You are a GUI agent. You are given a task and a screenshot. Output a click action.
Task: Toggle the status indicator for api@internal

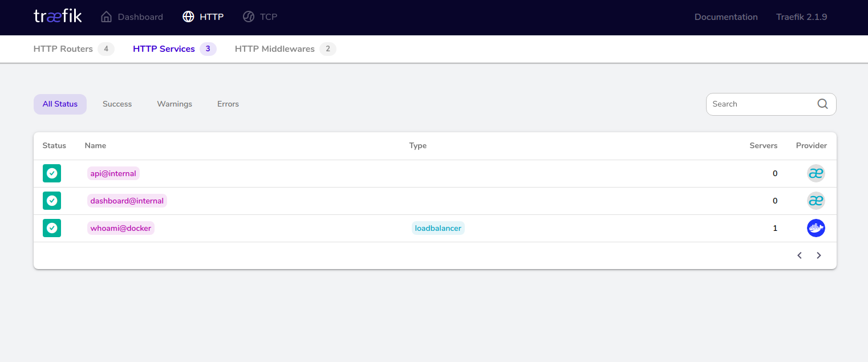(x=52, y=173)
